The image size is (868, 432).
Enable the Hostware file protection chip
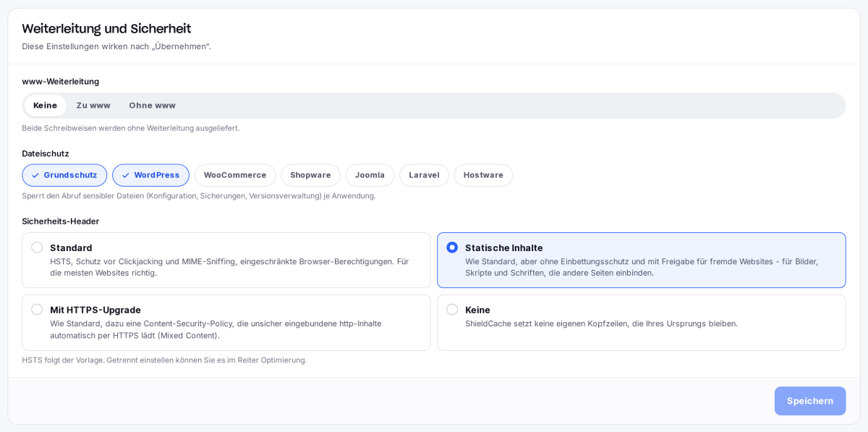[483, 175]
